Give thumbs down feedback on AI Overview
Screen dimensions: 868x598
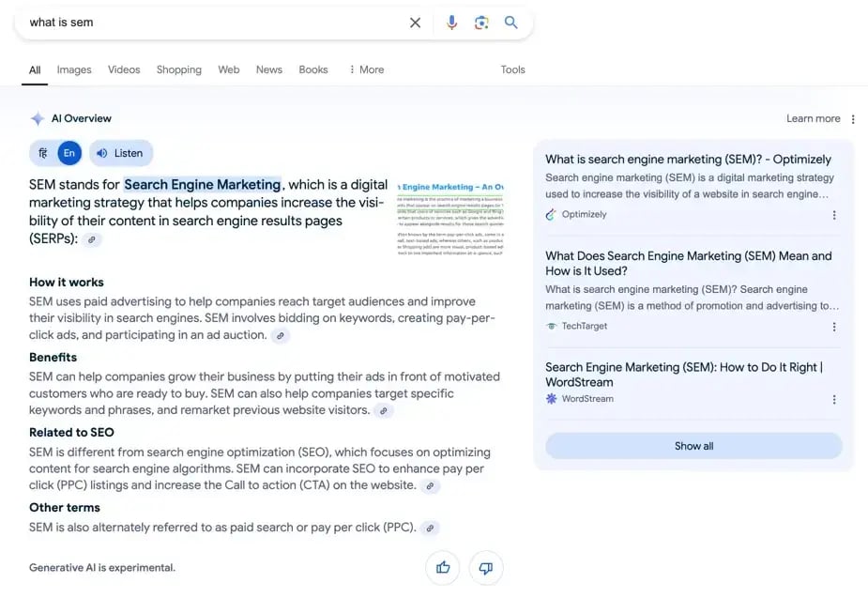[485, 568]
